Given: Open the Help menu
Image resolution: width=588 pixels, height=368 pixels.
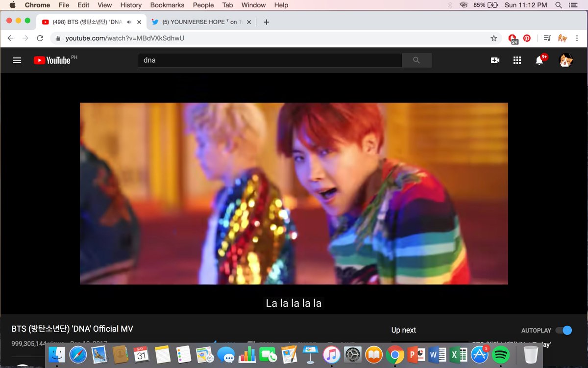Looking at the screenshot, I should tap(281, 5).
